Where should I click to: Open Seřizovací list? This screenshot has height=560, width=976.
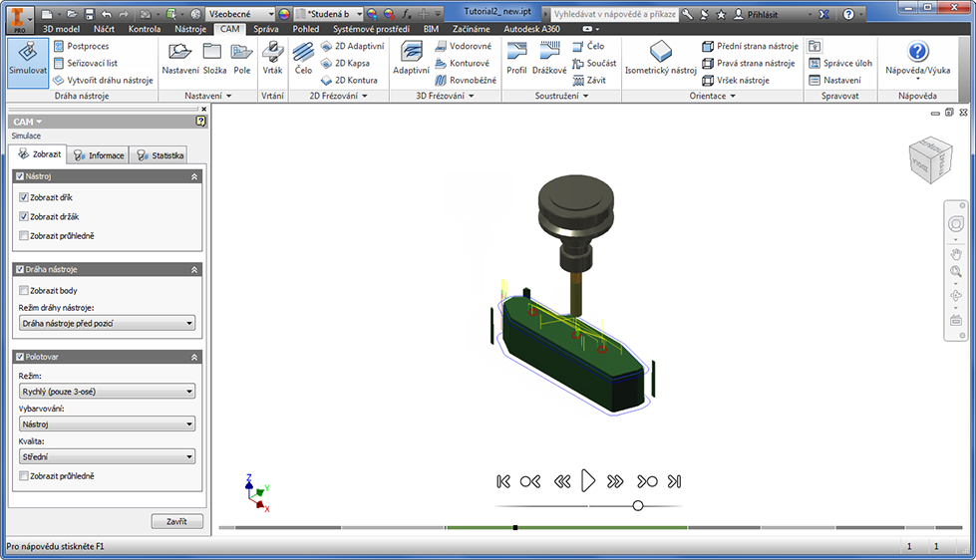tap(86, 63)
